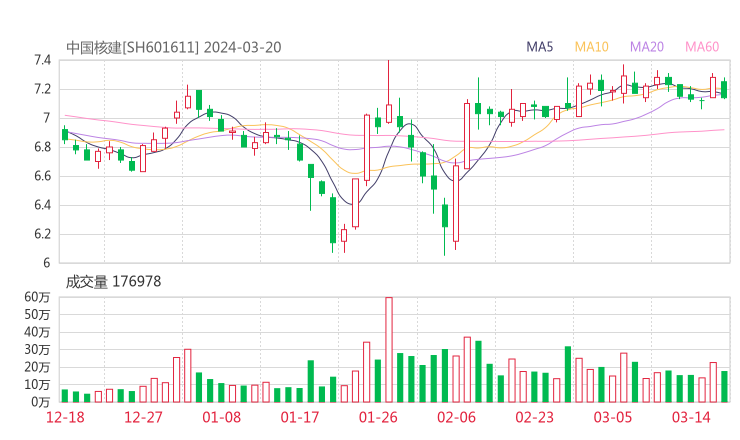This screenshot has height=440, width=740.
Task: Click the tallest volume bar reaching 60万
Action: pos(389,350)
